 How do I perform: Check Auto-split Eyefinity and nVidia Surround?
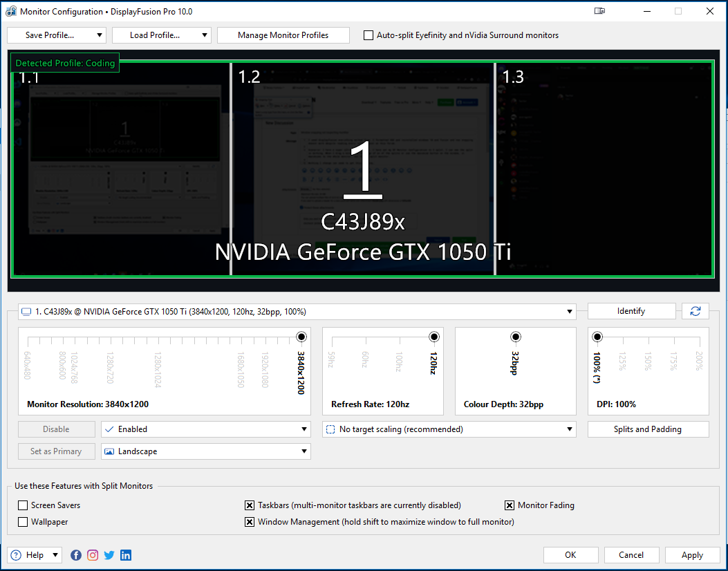pyautogui.click(x=368, y=35)
